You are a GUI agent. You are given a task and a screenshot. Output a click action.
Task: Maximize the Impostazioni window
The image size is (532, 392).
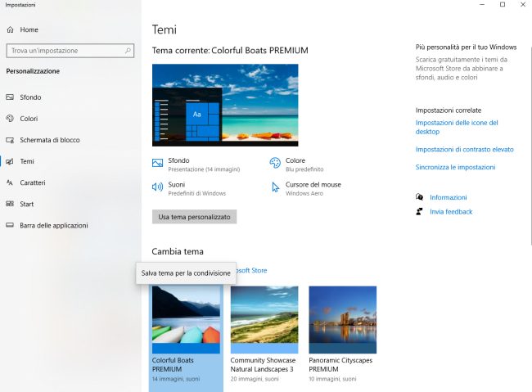click(x=503, y=4)
